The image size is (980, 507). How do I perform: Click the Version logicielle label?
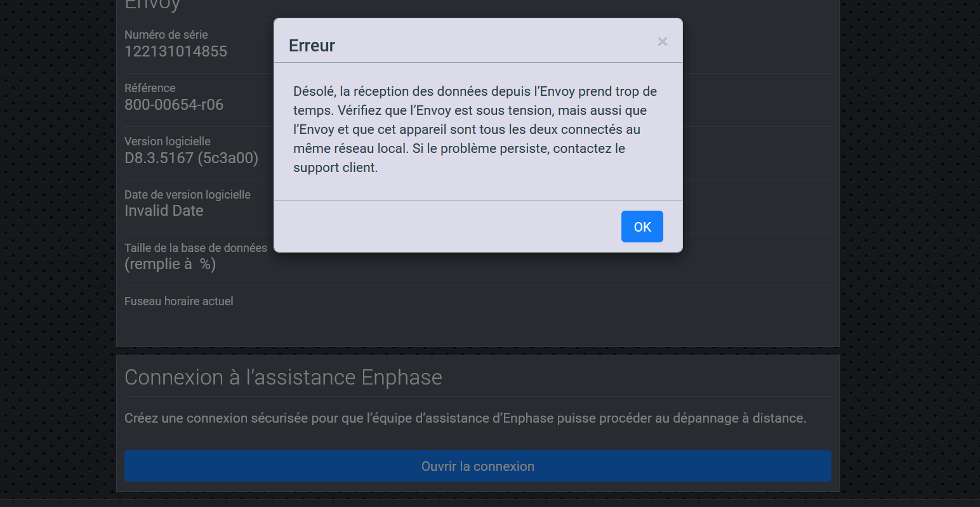[x=168, y=142]
